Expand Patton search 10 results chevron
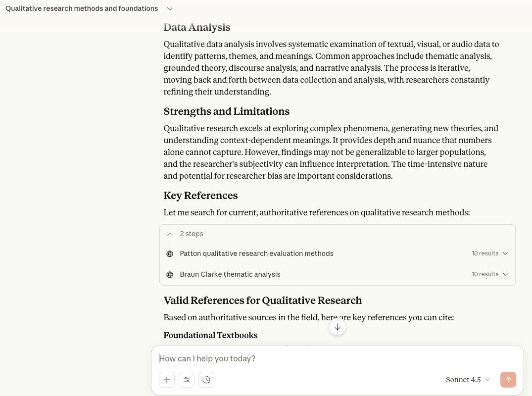This screenshot has height=396, width=532. 505,253
